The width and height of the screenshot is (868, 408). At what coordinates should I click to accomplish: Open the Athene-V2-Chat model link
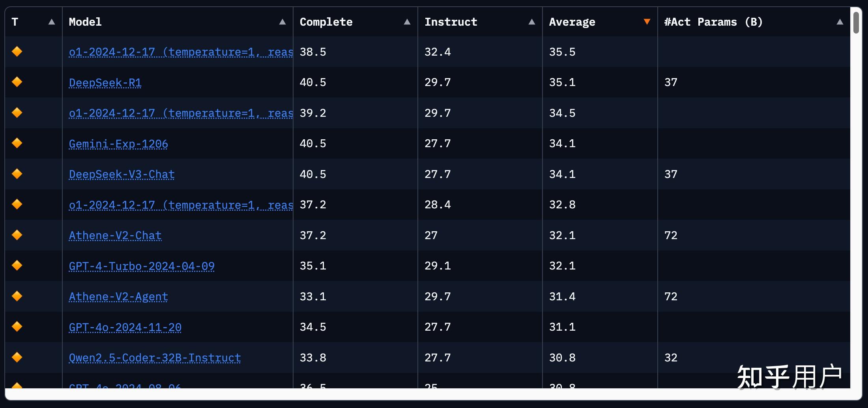pyautogui.click(x=115, y=236)
